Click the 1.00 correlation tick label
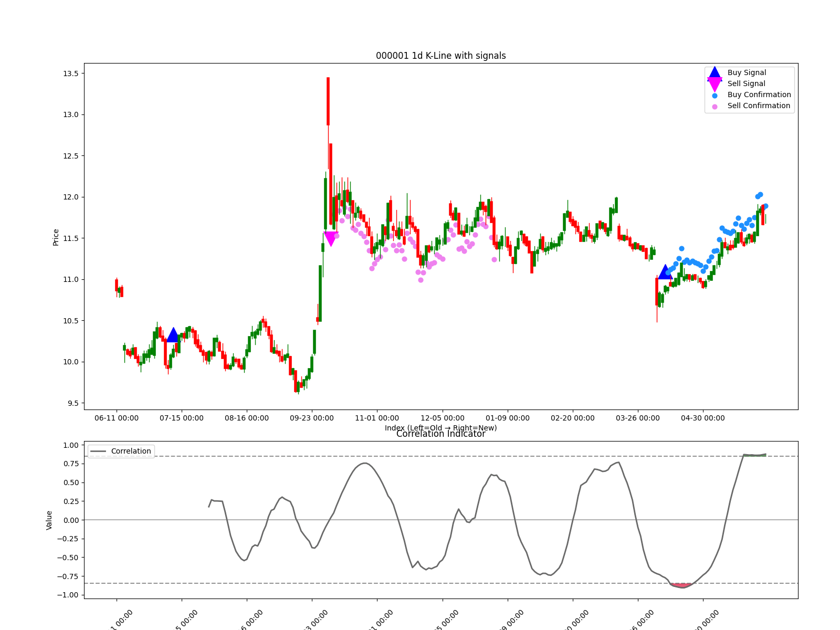840x630 pixels. (70, 445)
